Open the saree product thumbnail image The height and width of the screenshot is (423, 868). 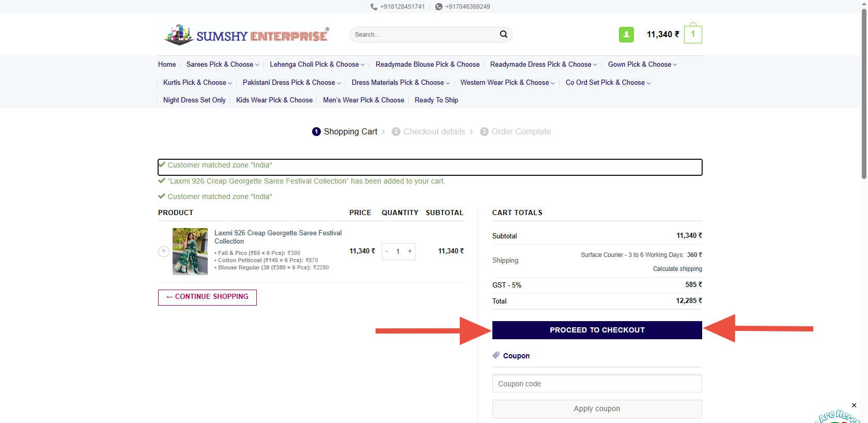[190, 251]
